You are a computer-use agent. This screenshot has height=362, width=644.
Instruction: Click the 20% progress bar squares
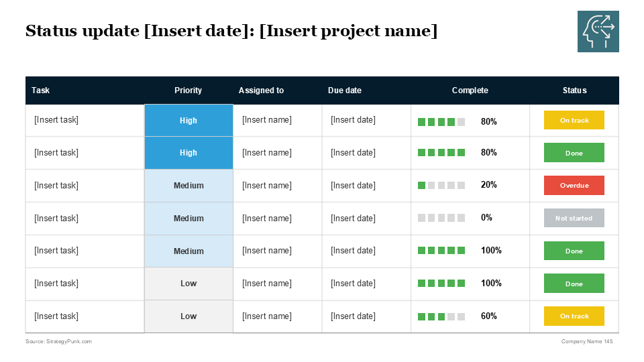coord(441,185)
